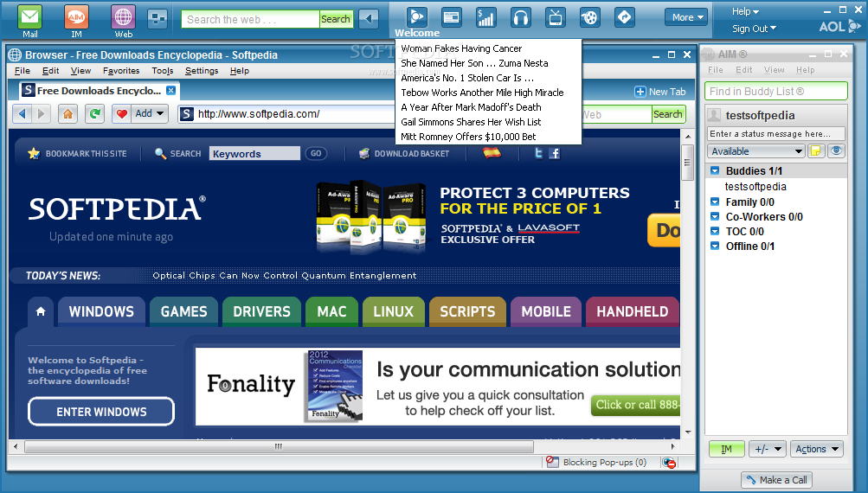
Task: Open the AIM Actions dropdown
Action: tap(817, 449)
